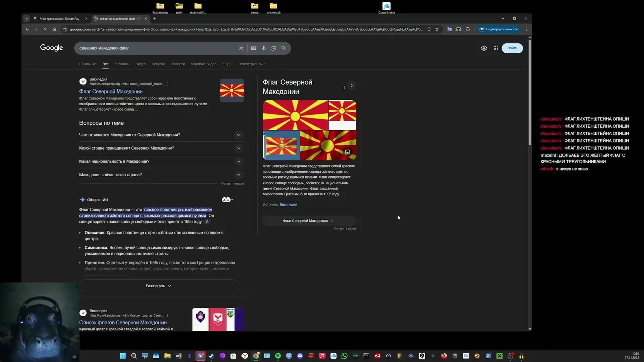Open more options for Wikipedia result
The image size is (644, 362).
click(168, 84)
